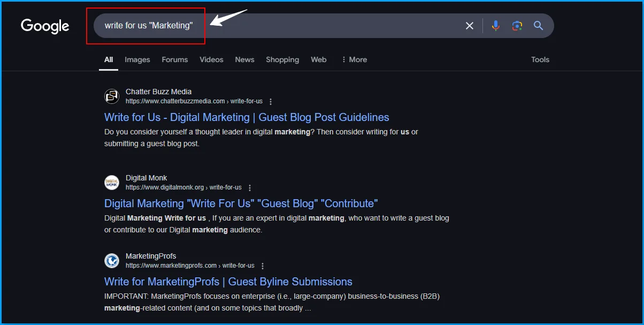Click the Google logo
Screen dimensions: 644x325
[45, 26]
